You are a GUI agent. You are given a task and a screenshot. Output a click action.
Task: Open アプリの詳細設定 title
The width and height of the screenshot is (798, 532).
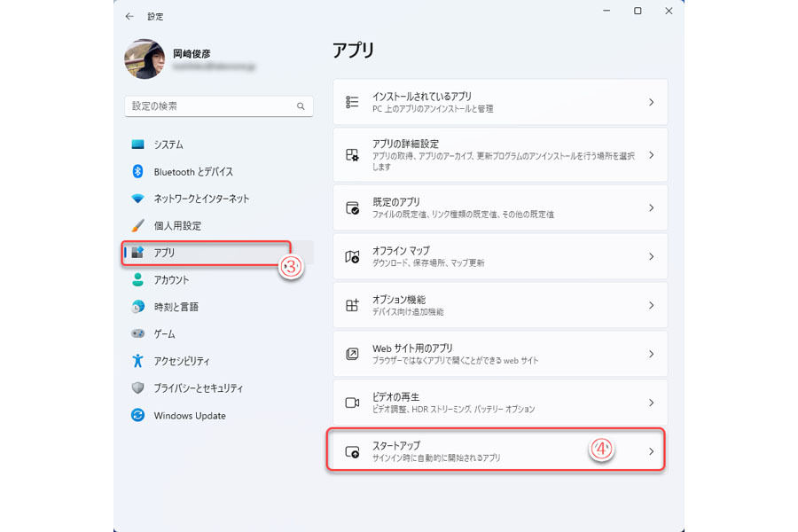click(x=405, y=144)
